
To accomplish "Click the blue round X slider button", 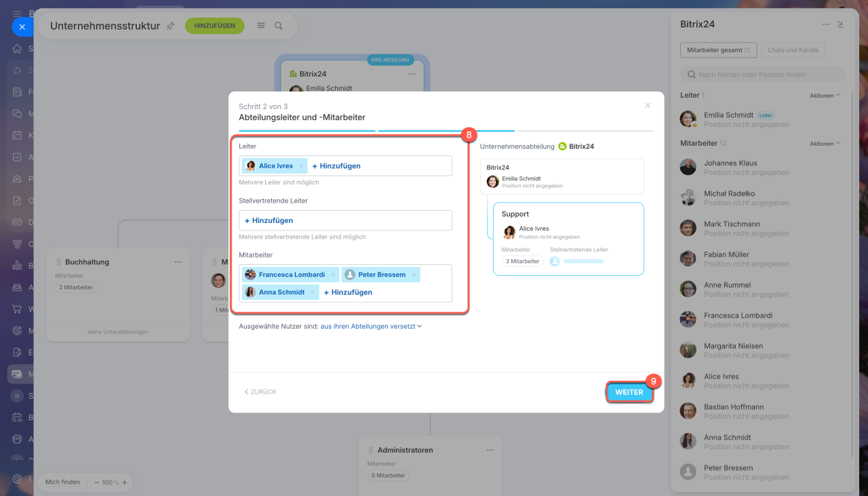I will click(22, 27).
